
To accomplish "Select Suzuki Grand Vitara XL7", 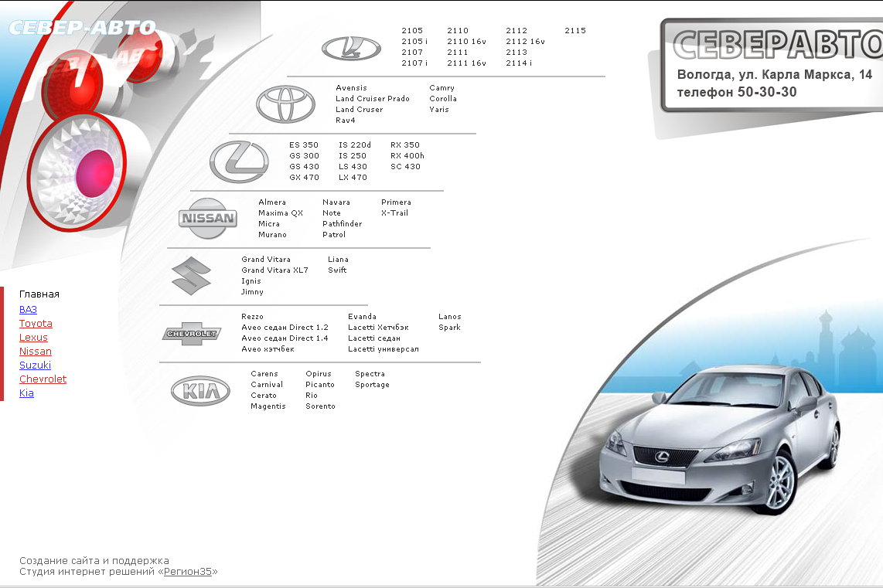I will [x=274, y=270].
